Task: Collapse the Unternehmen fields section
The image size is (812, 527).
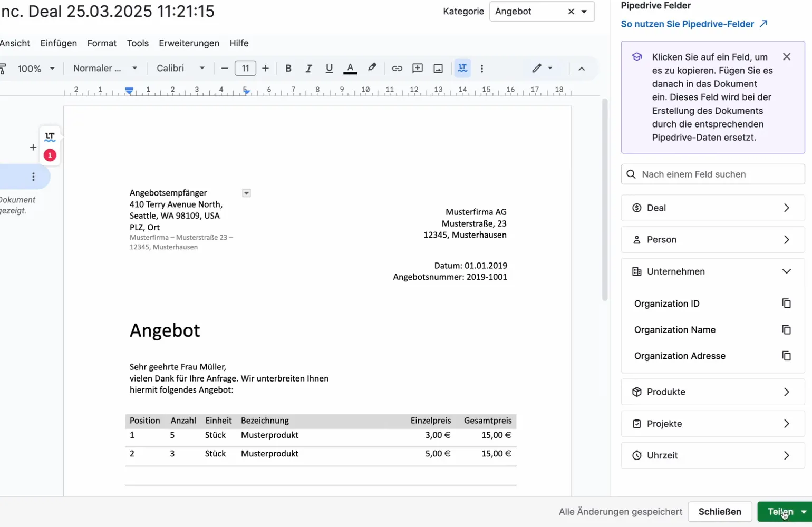Action: tap(713, 271)
